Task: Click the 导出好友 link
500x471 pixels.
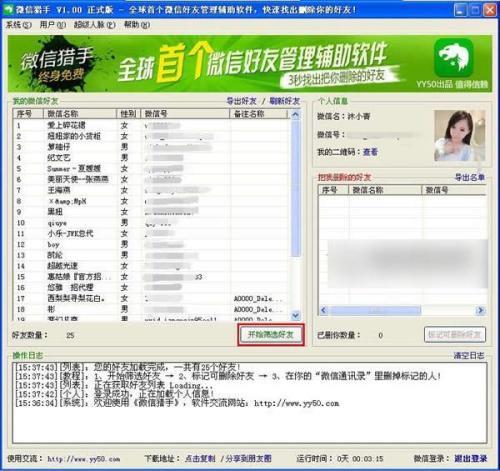Action: (x=241, y=101)
